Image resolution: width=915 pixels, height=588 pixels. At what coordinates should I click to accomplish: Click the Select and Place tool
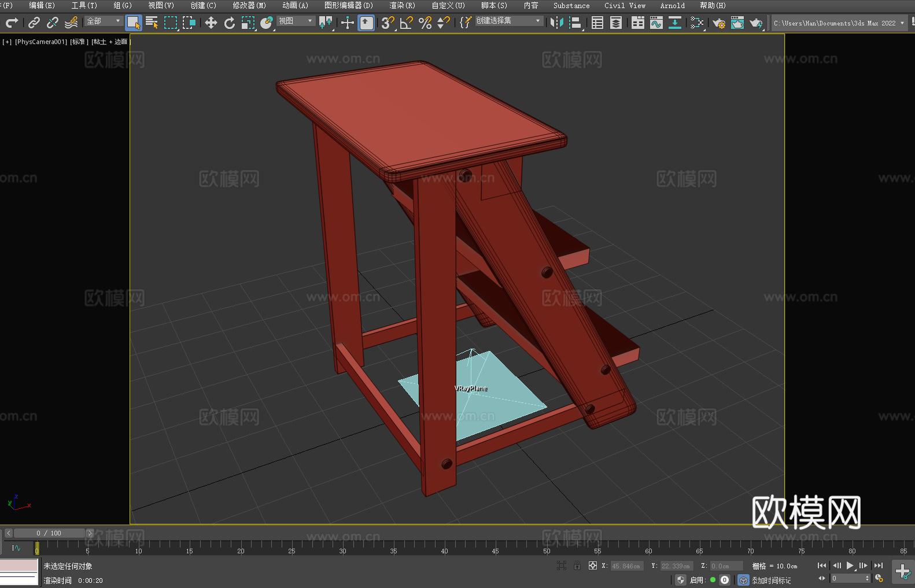pyautogui.click(x=267, y=23)
